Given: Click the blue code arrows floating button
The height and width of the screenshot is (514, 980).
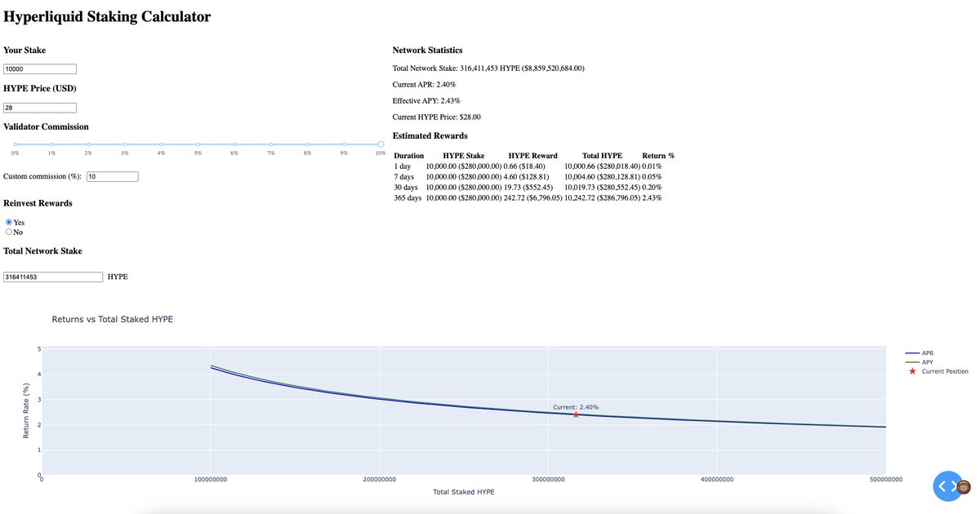Looking at the screenshot, I should pos(947,486).
